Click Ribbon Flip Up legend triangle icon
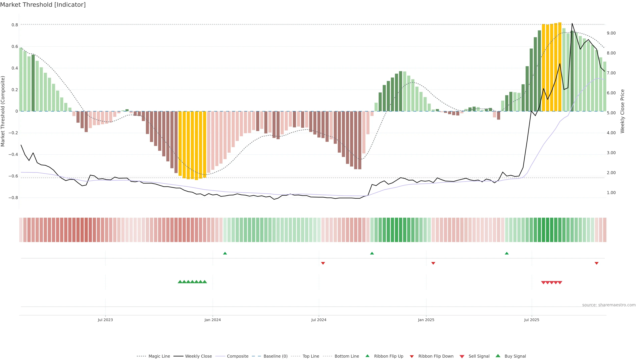The height and width of the screenshot is (362, 644). pyautogui.click(x=367, y=356)
